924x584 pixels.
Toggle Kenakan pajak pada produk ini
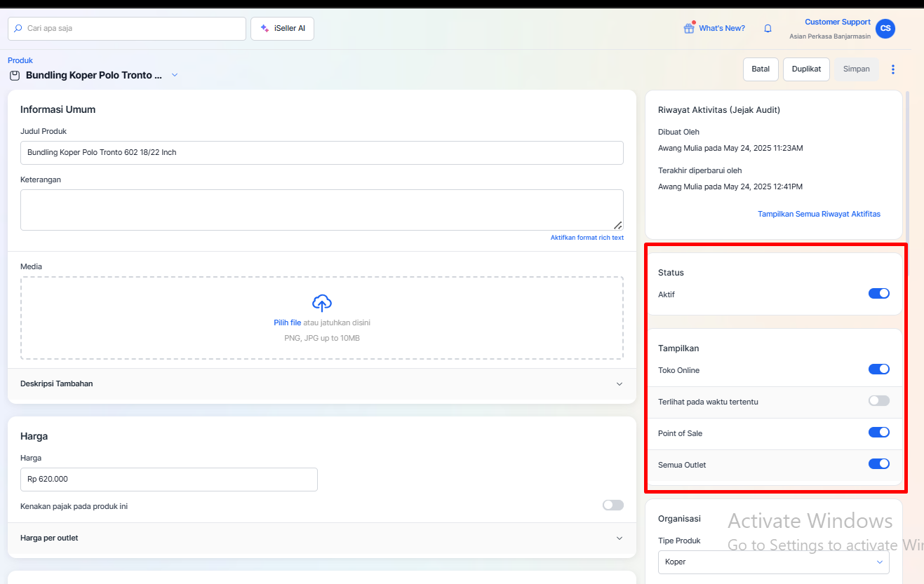point(612,505)
